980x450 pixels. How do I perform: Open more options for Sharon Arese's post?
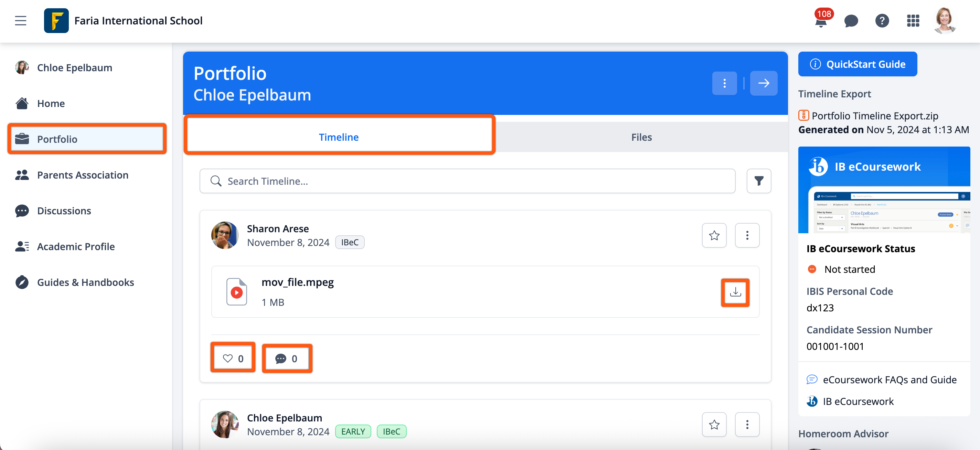[747, 235]
